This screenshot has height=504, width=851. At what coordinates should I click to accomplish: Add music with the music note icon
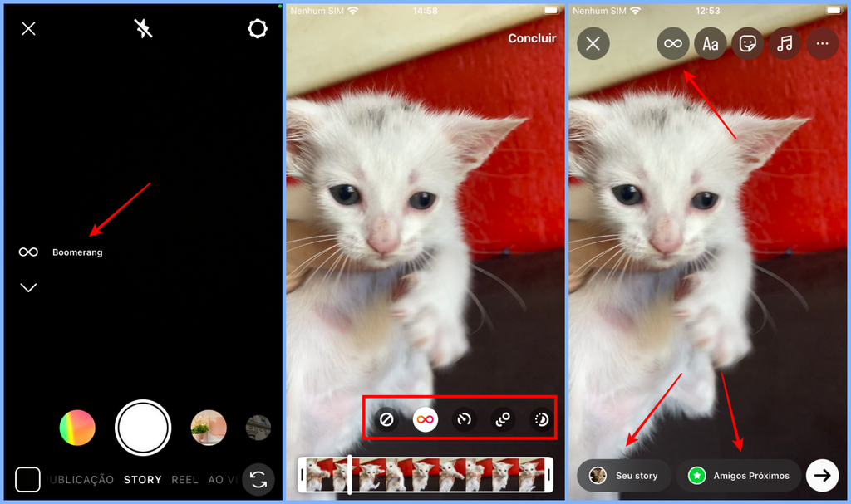[785, 43]
